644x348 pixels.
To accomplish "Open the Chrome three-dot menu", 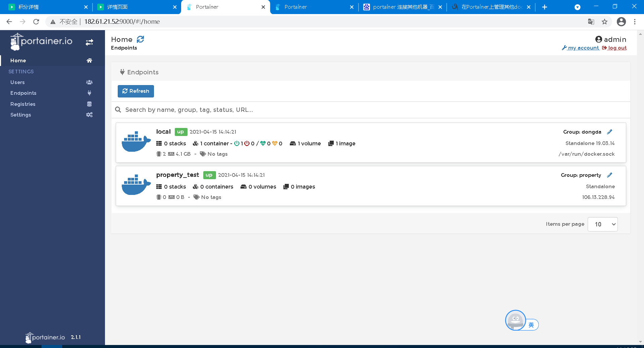I will 635,21.
